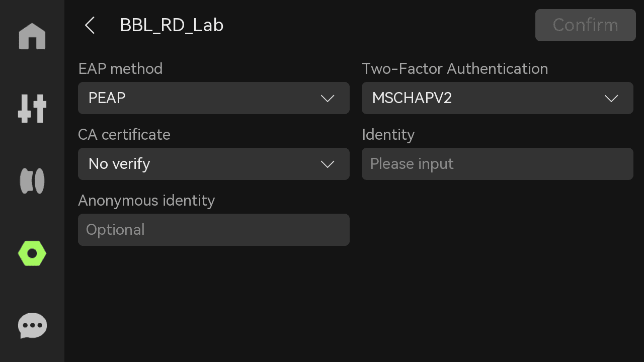644x362 pixels.
Task: Select the green settings hexagon icon
Action: coord(32,253)
